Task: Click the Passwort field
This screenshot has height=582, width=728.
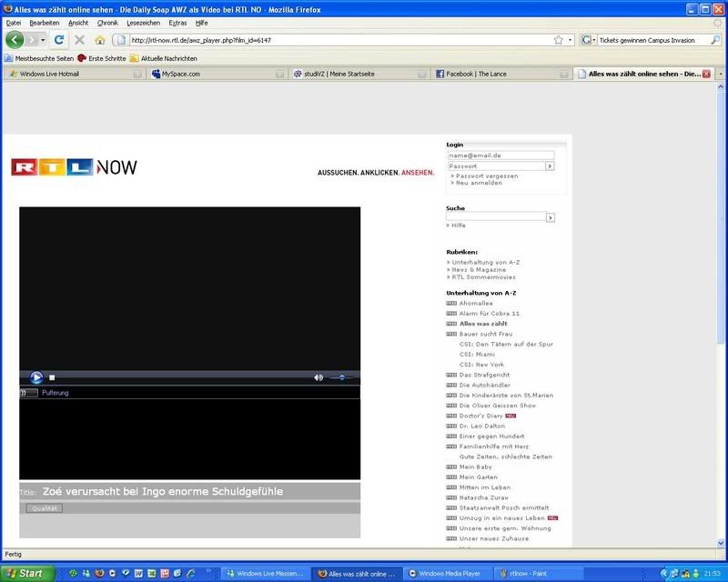Action: click(x=496, y=166)
